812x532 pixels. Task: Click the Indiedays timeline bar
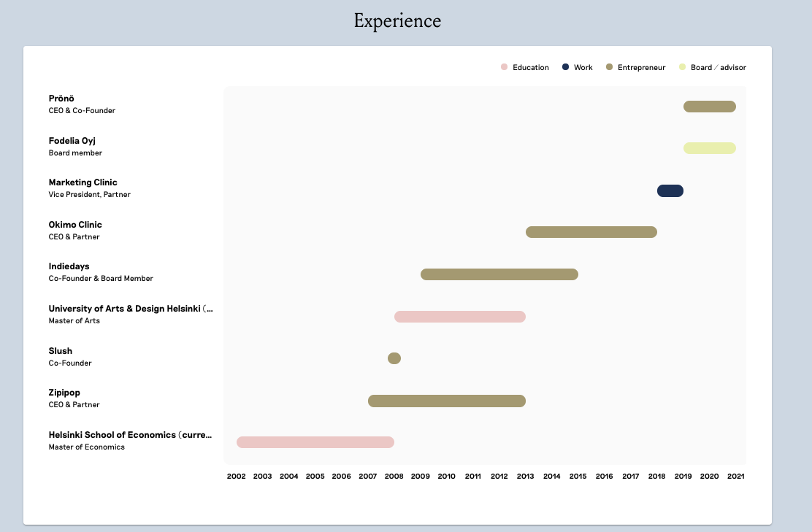[x=499, y=274]
